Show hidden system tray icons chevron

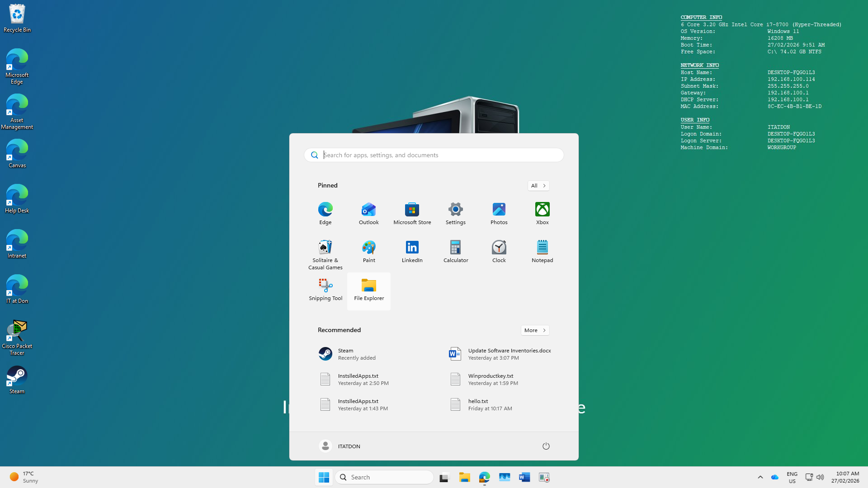[x=760, y=477]
